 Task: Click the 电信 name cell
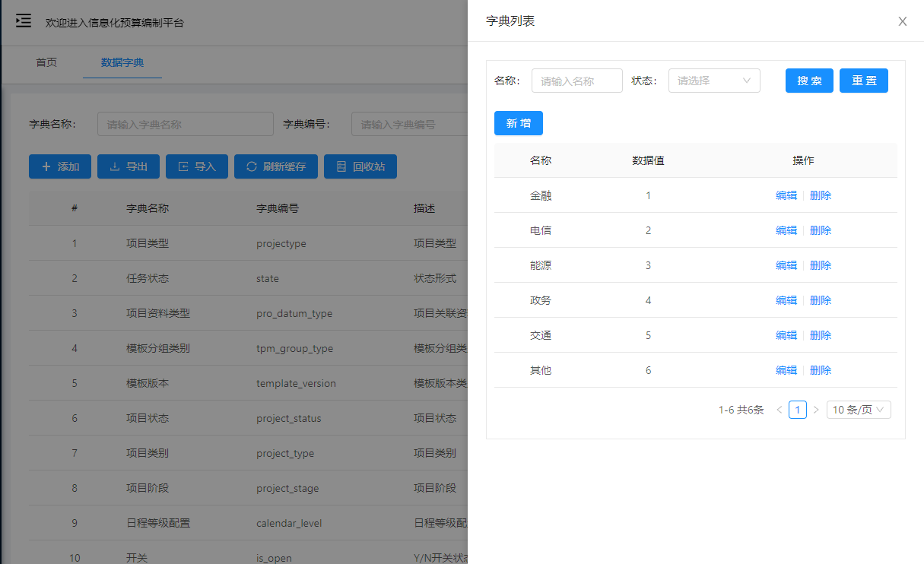point(541,230)
